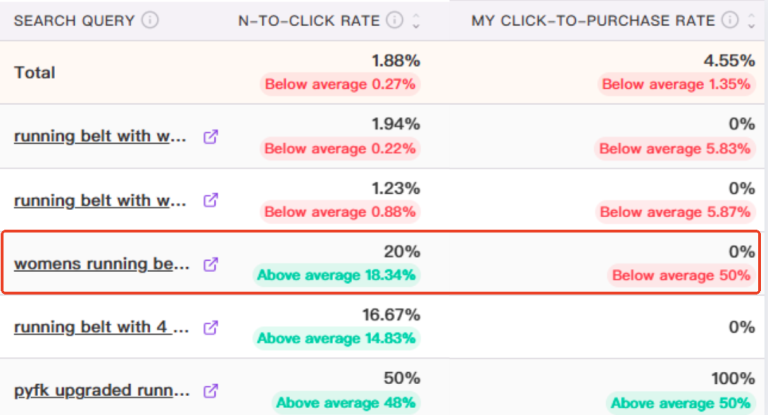Click external link icon for pyfk upgraded runn...
The width and height of the screenshot is (768, 415).
pos(211,391)
